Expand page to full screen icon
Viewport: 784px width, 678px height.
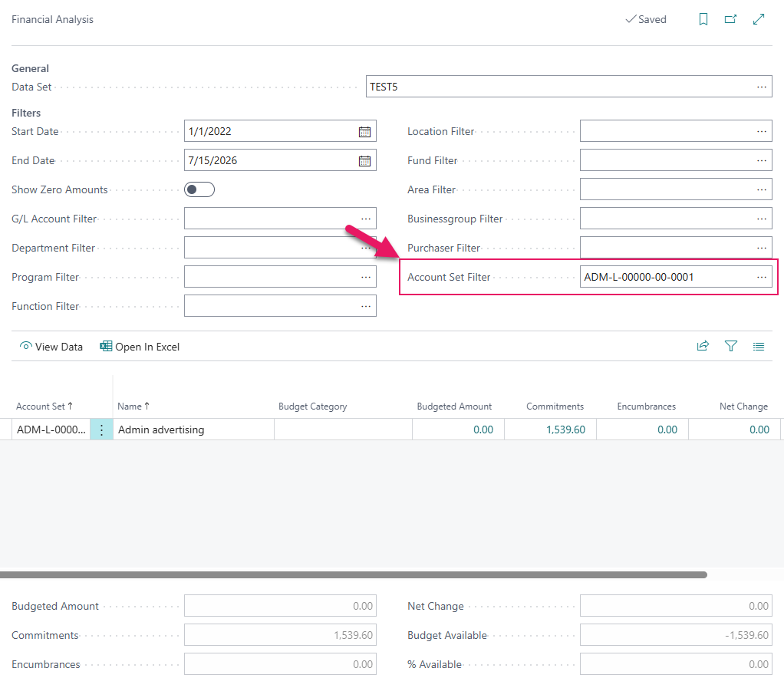(759, 19)
